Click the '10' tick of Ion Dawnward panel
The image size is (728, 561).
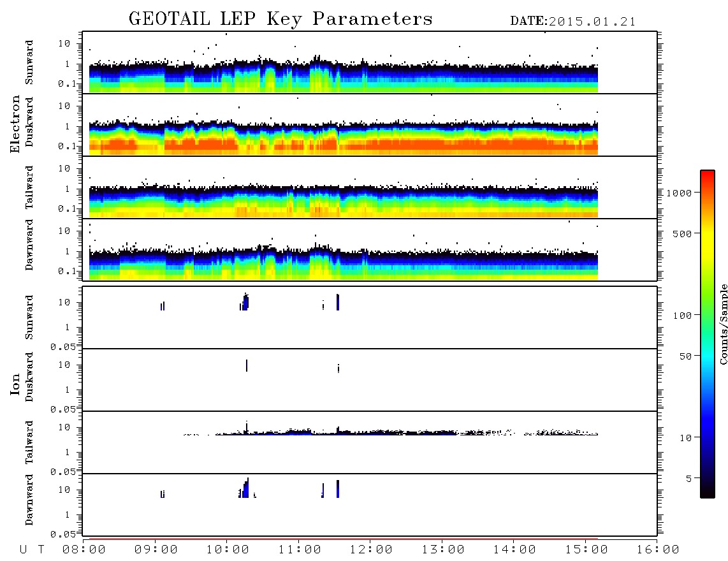(64, 490)
